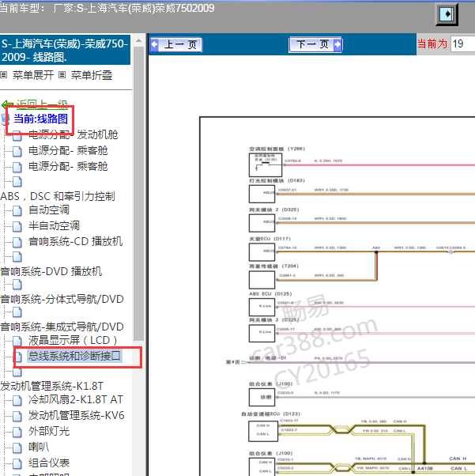This screenshot has height=476, width=475.
Task: Click the 雨量传感器 (T204) component box
Action: tap(262, 280)
